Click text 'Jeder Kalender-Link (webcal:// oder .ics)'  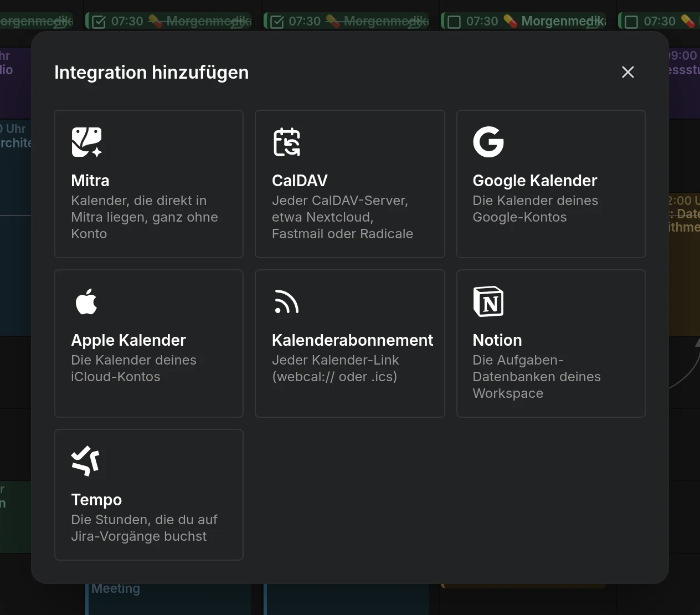(x=335, y=368)
